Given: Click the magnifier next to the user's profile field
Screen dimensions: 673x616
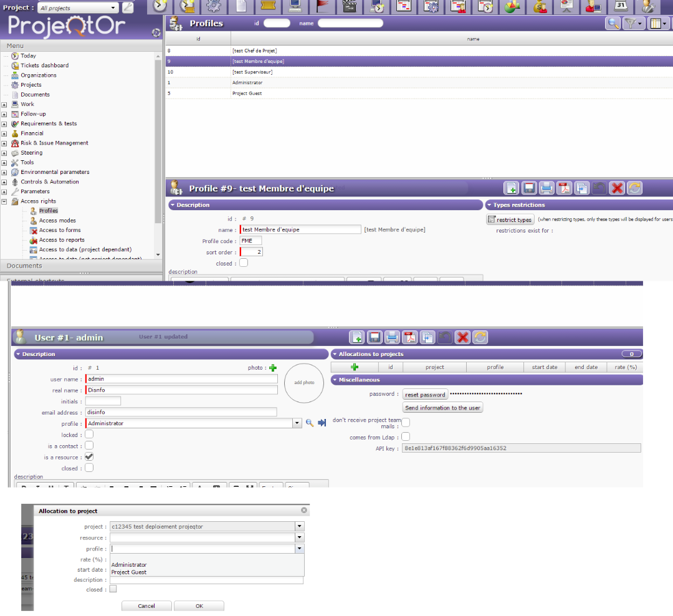Looking at the screenshot, I should pos(309,423).
